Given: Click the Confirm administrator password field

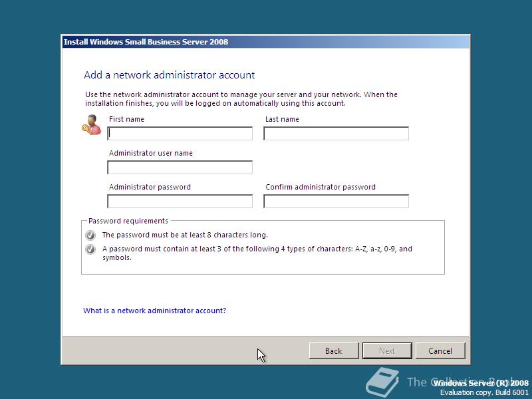Looking at the screenshot, I should (x=336, y=201).
